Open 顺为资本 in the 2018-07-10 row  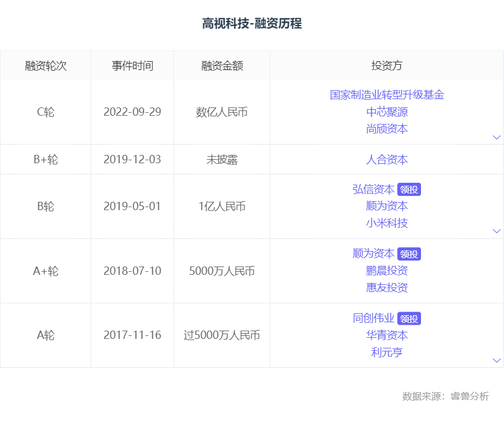(374, 253)
